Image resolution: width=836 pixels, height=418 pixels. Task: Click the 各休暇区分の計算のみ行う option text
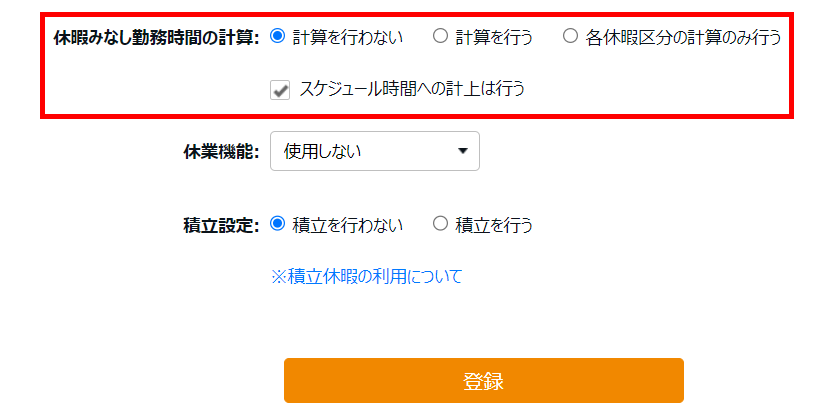pos(684,38)
